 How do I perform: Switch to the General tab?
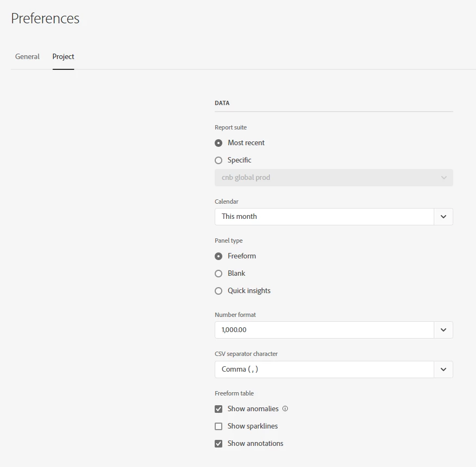(x=27, y=57)
